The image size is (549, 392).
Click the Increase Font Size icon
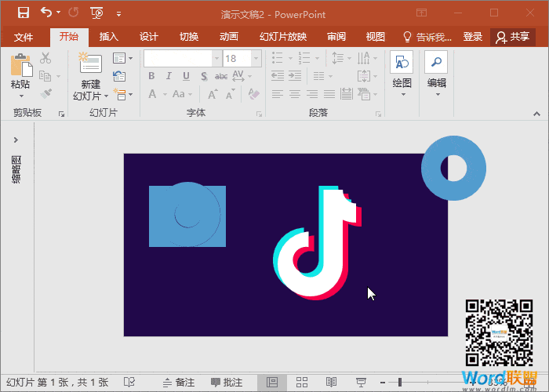[213, 94]
